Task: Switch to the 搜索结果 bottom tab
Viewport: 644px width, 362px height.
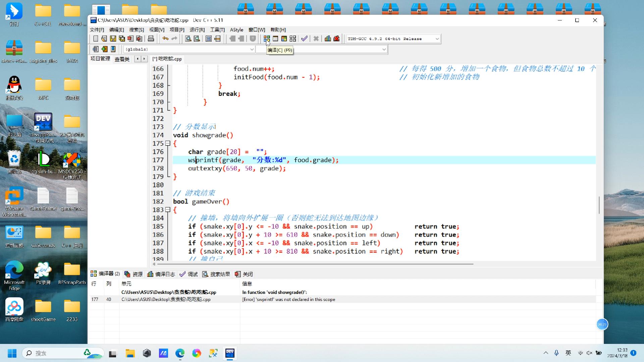Action: coord(216,274)
